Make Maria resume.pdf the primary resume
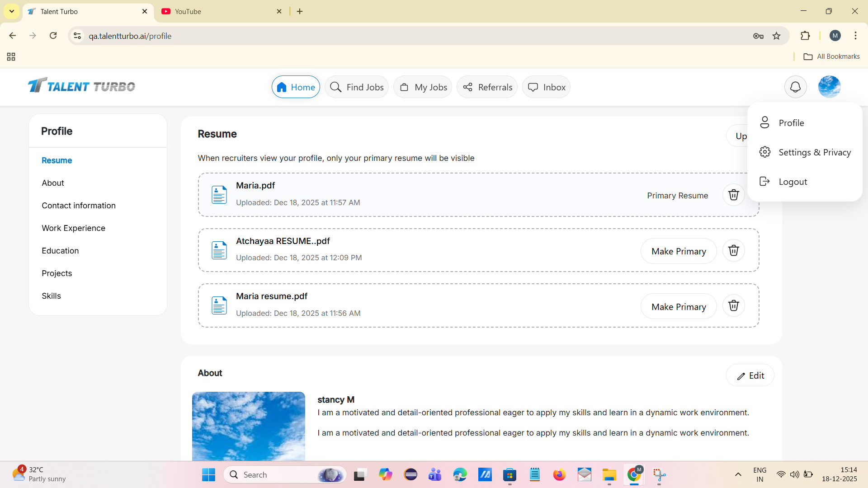Viewport: 868px width, 488px height. point(679,307)
